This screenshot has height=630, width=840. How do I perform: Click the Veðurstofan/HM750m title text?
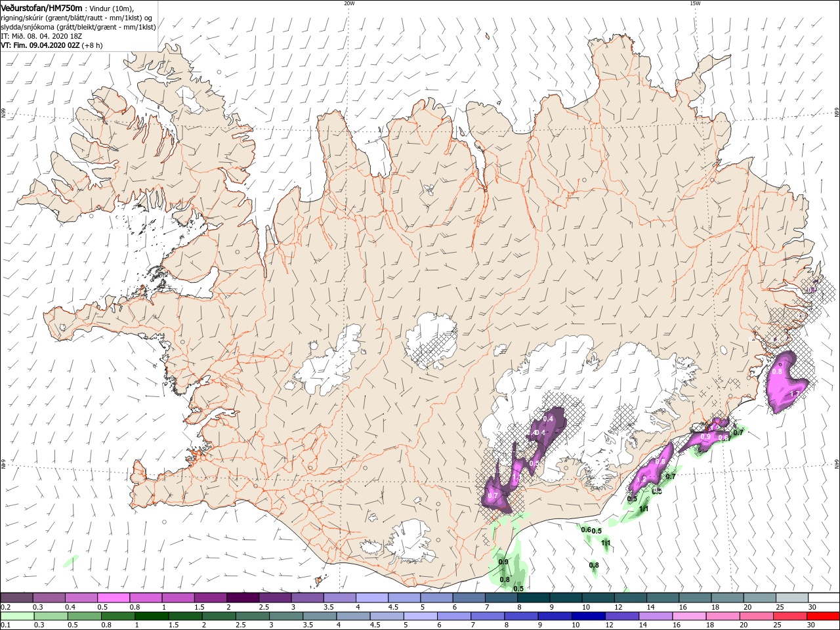pos(42,8)
